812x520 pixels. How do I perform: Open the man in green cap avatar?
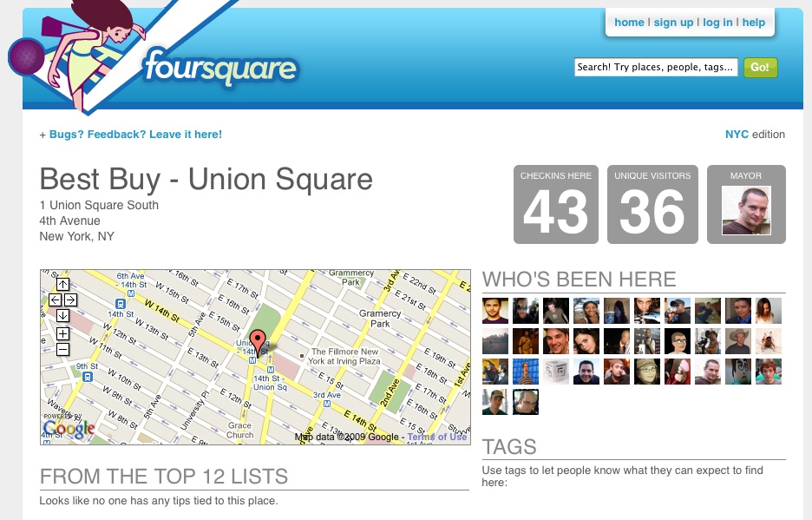[495, 402]
